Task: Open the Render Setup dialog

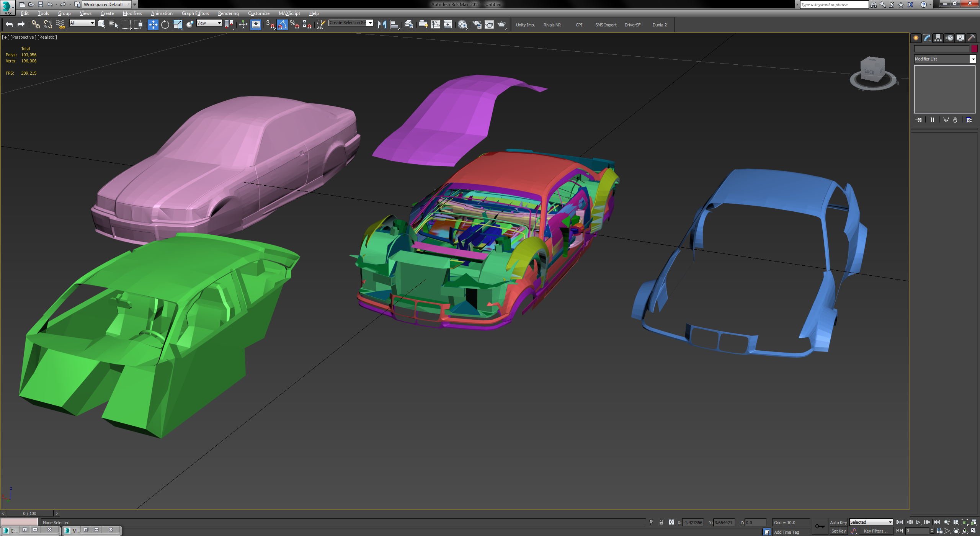Action: (477, 25)
